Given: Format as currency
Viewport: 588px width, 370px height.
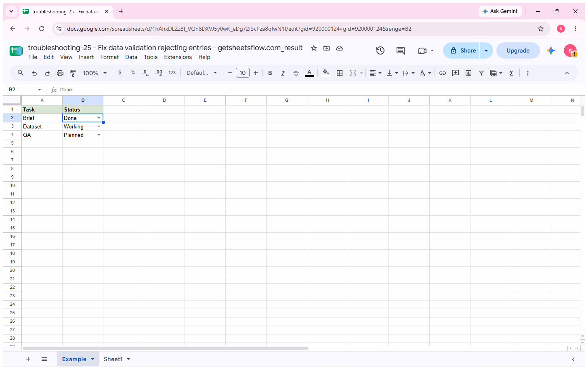Looking at the screenshot, I should (120, 73).
